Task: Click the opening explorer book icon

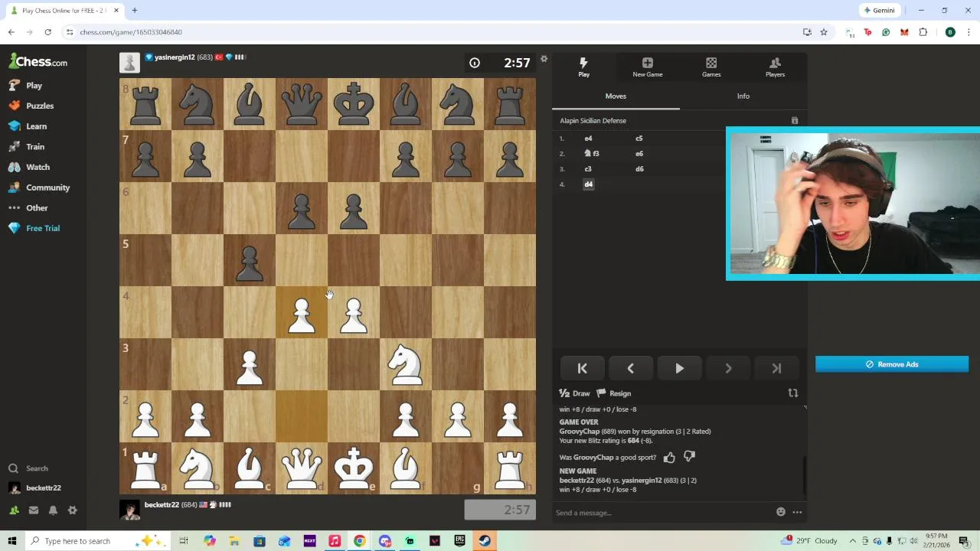Action: click(x=795, y=121)
